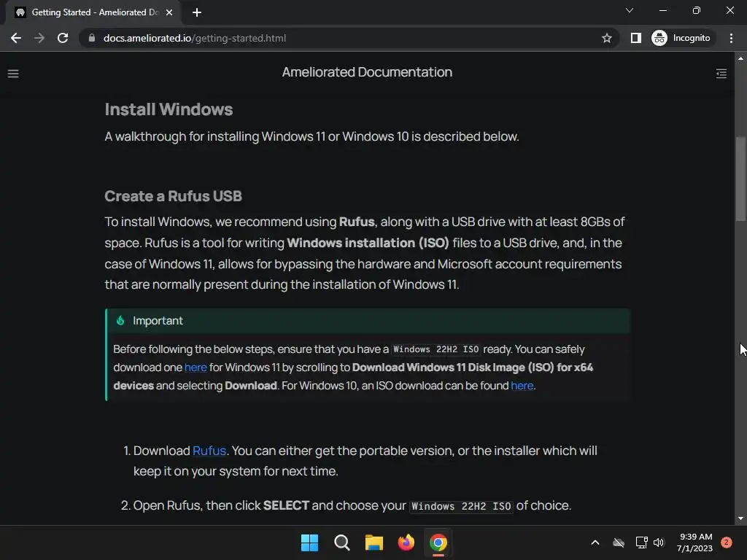Open the clock and date panel
This screenshot has height=560, width=747.
[694, 542]
